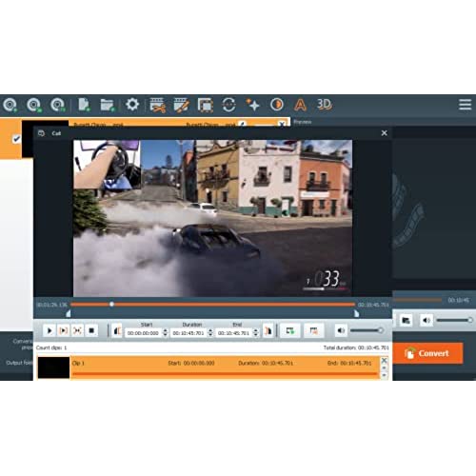Add a folder via folder-plus icon

click(x=108, y=105)
